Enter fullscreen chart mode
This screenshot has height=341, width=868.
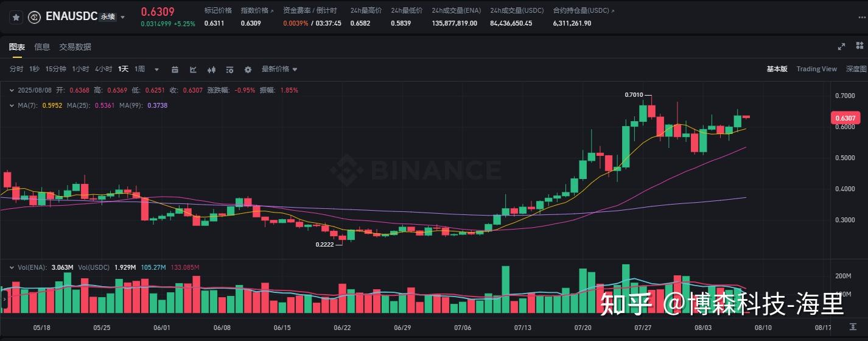pyautogui.click(x=841, y=46)
